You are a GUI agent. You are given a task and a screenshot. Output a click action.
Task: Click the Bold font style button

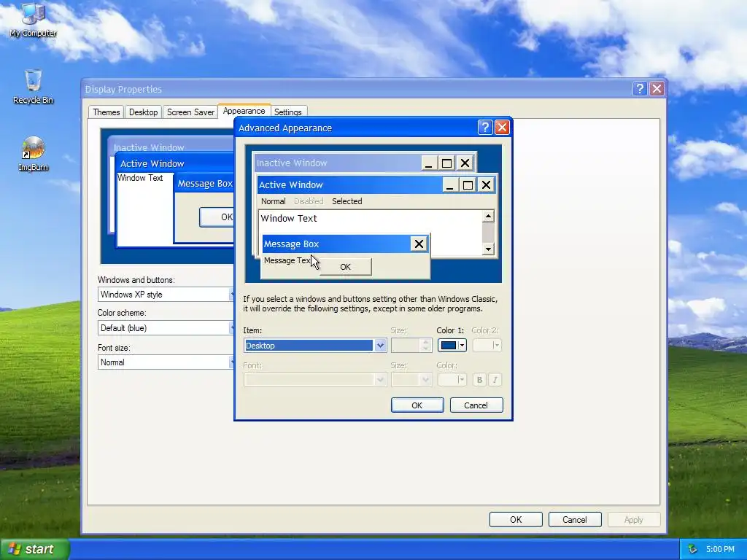point(479,379)
